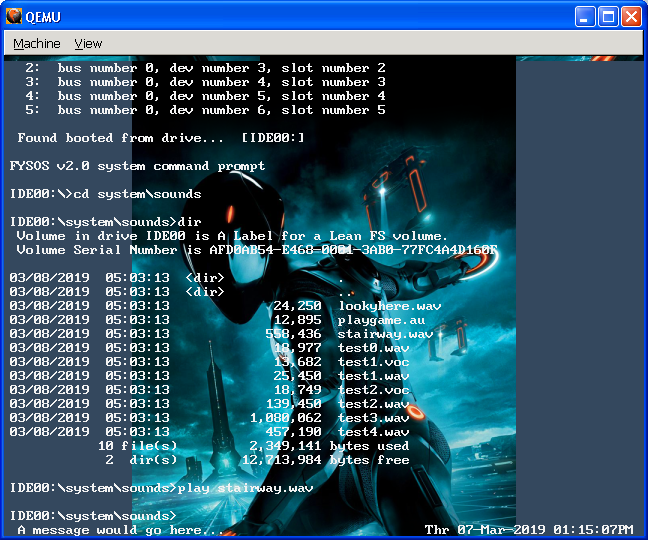Screen dimensions: 648x540
Task: Click the lookyhere.wav file name
Action: tap(390, 306)
